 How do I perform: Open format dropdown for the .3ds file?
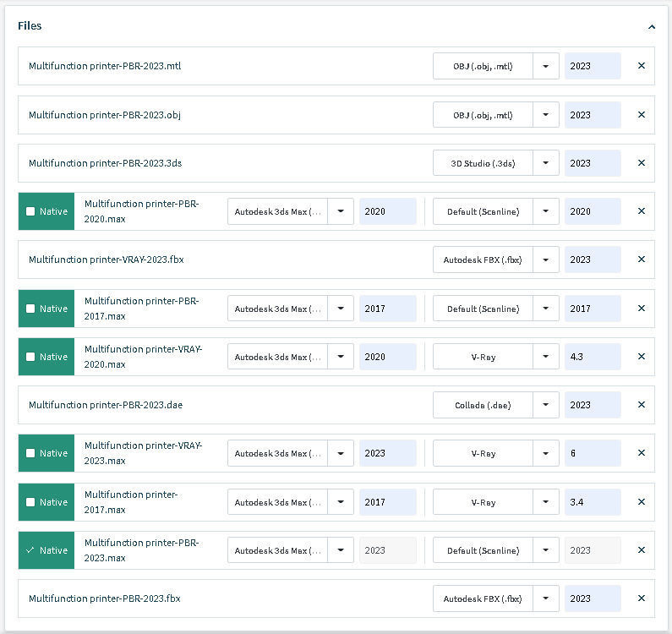click(x=546, y=163)
